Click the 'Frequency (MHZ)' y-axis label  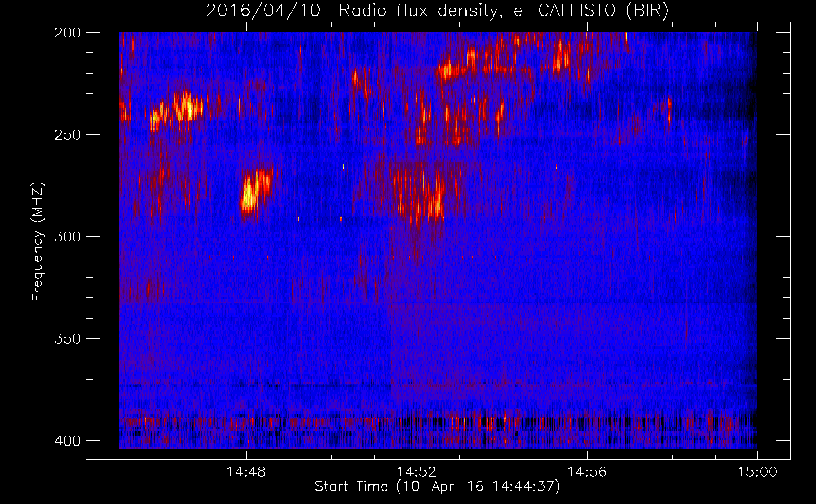point(38,242)
